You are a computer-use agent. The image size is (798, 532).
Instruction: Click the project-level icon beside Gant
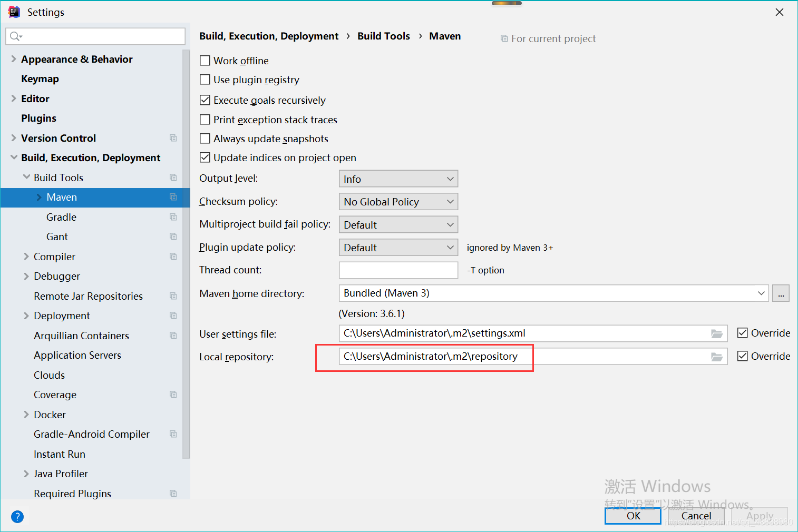[173, 237]
